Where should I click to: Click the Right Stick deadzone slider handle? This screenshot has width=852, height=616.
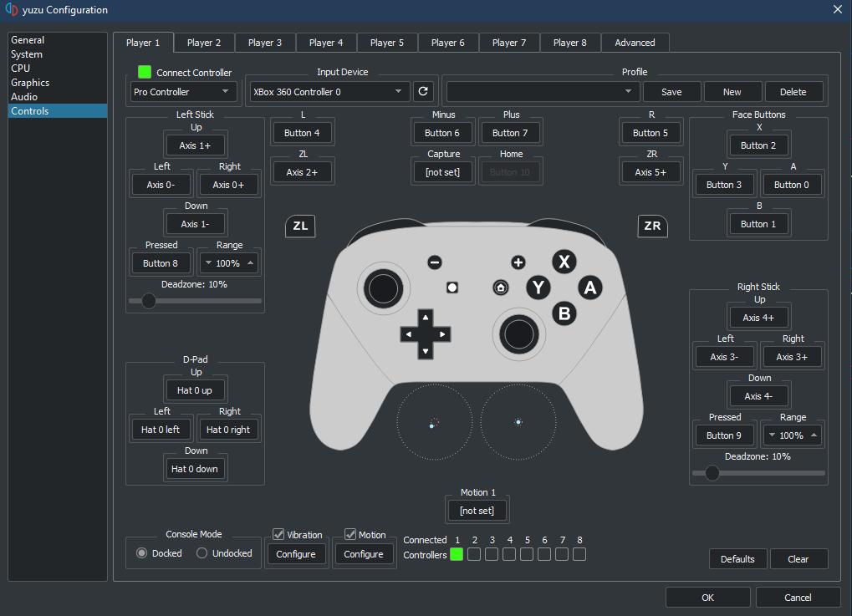click(x=712, y=472)
